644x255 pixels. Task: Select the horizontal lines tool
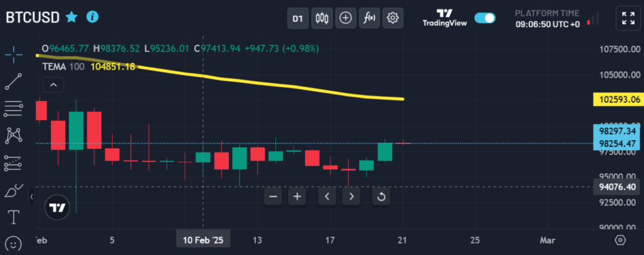tap(14, 109)
